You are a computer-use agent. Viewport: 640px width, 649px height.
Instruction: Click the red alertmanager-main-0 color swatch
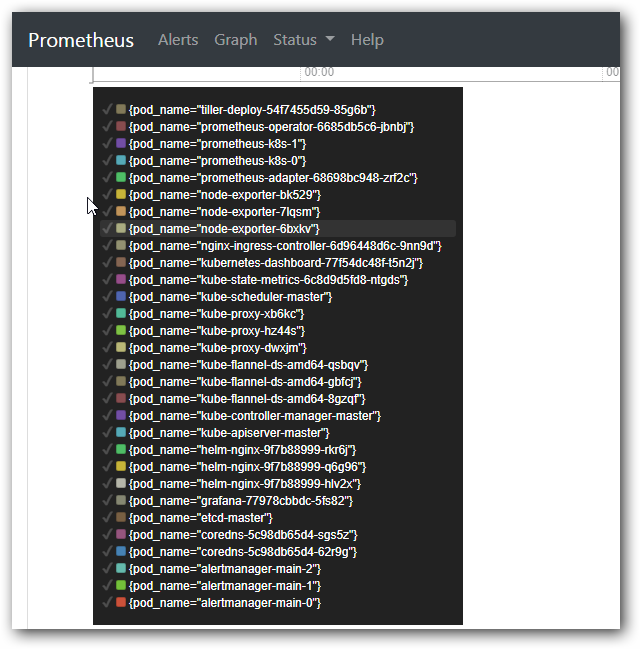121,602
